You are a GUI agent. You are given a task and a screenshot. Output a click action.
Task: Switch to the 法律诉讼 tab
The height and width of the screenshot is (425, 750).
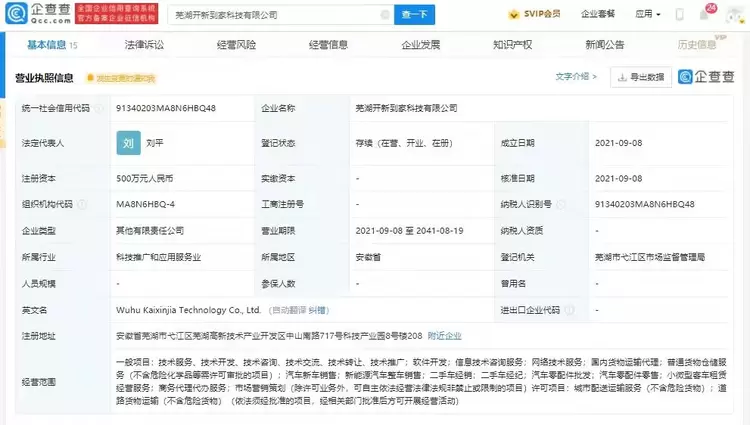(x=144, y=45)
